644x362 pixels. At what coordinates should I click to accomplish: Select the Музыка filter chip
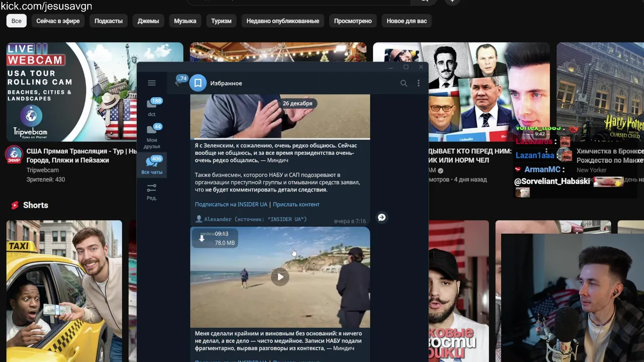coord(185,21)
